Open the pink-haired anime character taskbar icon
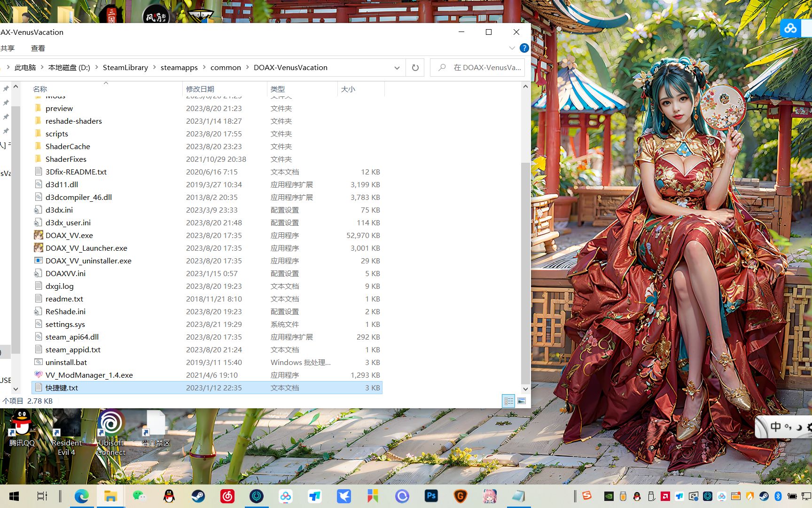The height and width of the screenshot is (508, 812). (x=490, y=496)
